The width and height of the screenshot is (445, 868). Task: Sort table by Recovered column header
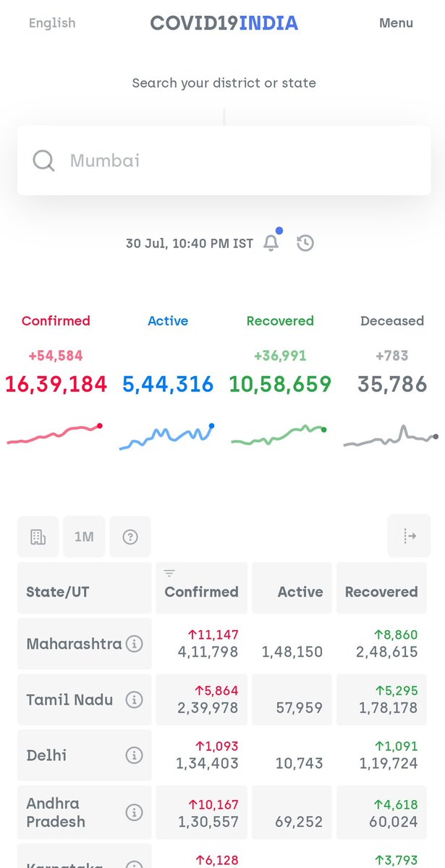[x=381, y=588]
